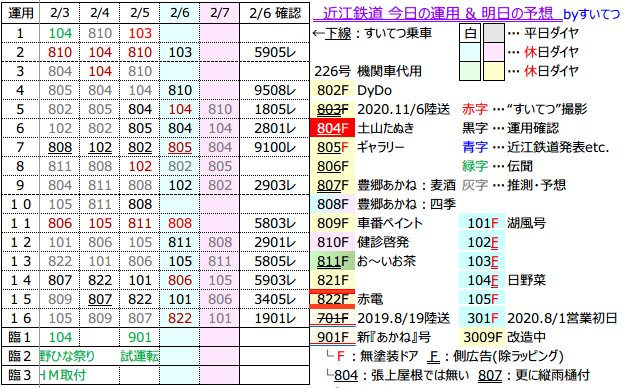
Task: Click red 806 in 運用 11 row
Action: (x=60, y=223)
